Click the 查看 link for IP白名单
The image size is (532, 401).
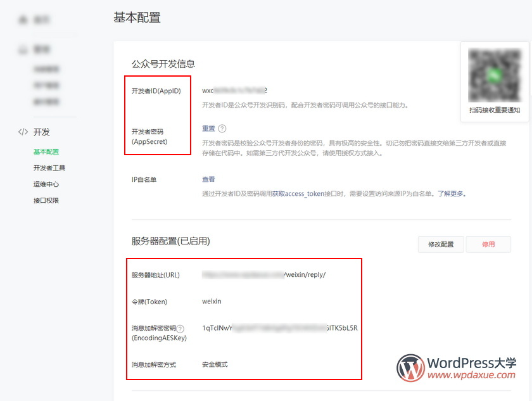coord(208,179)
